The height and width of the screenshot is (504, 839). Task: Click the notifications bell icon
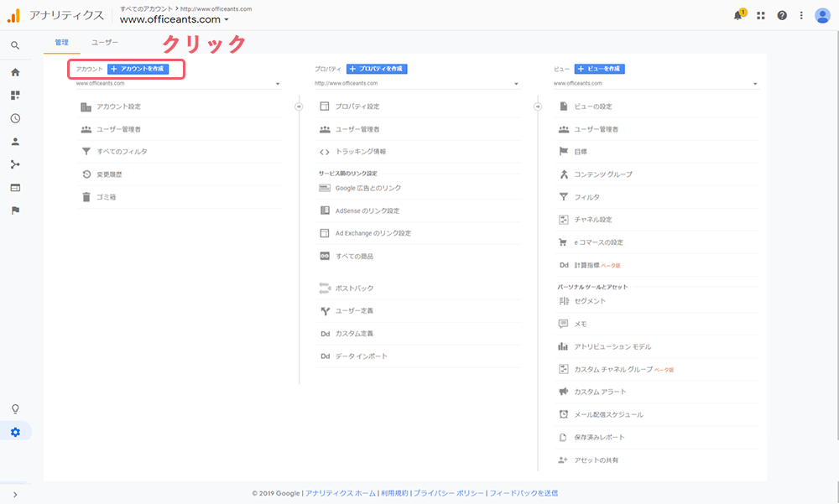pos(738,15)
